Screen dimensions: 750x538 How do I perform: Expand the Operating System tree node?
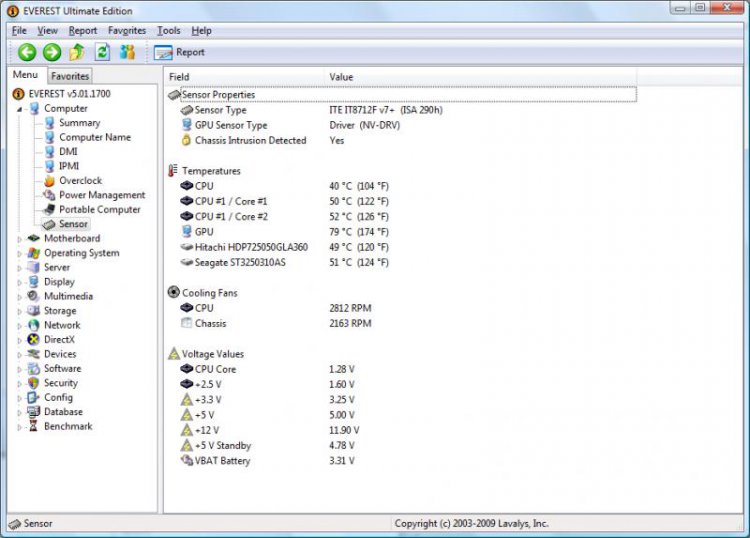20,253
